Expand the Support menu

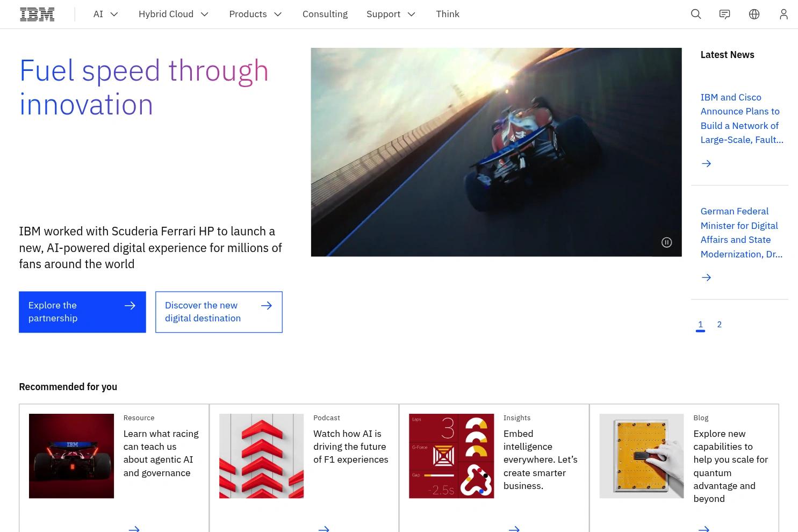pyautogui.click(x=391, y=15)
